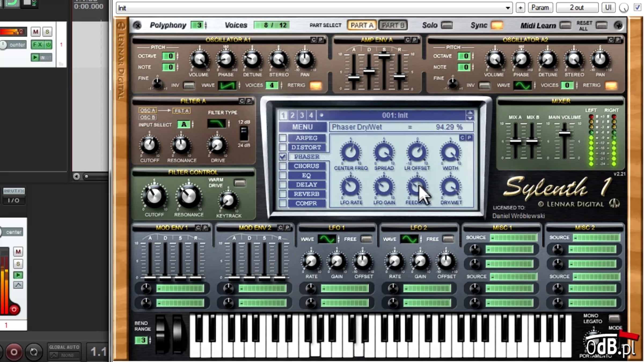Click the UI button
The height and width of the screenshot is (362, 644).
pyautogui.click(x=608, y=8)
